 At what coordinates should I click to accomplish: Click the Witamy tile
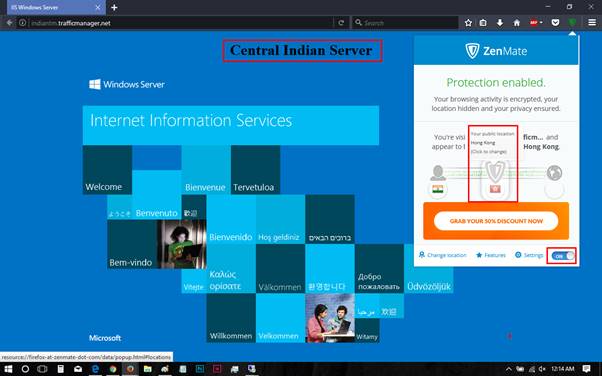[367, 330]
